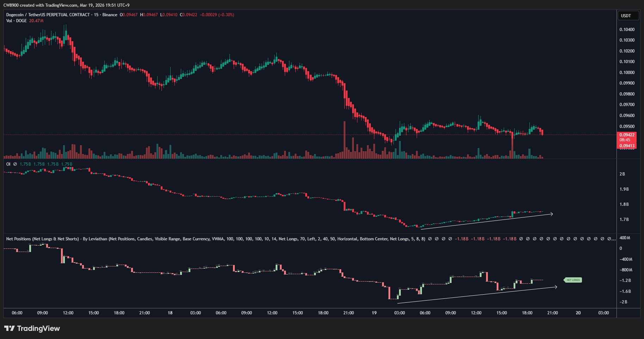Click the 0.09500 price axis label
644x339 pixels.
point(627,127)
